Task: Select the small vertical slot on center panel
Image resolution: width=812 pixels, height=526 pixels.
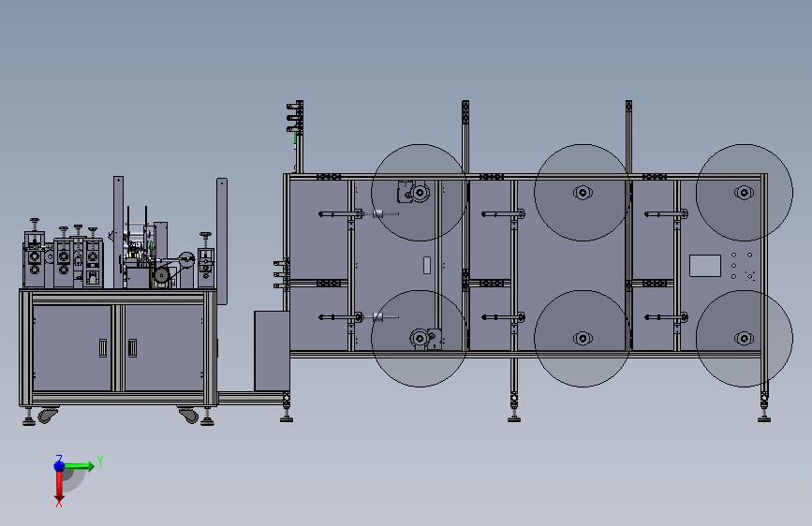Action: coord(427,265)
